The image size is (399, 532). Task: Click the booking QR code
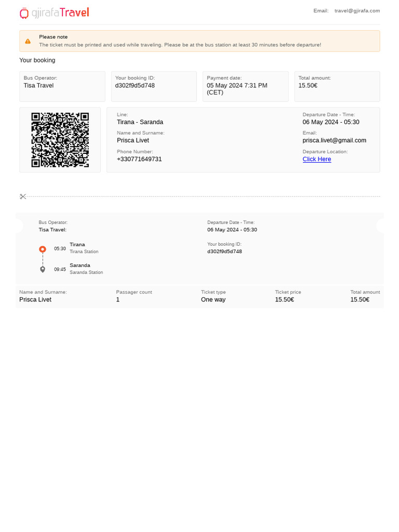coord(60,140)
